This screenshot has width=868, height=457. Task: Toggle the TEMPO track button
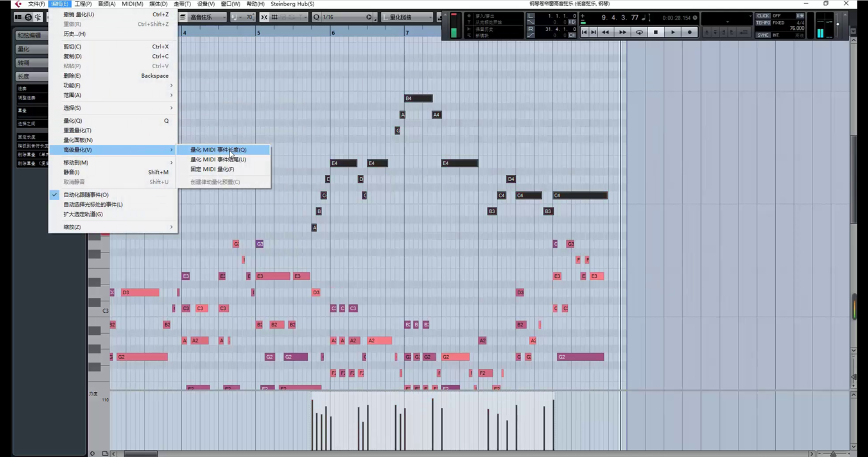click(763, 23)
